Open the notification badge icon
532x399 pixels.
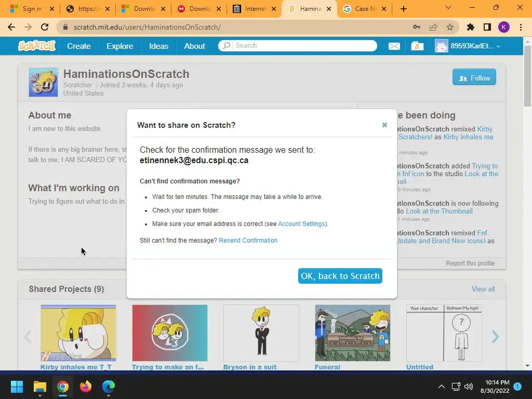[517, 387]
